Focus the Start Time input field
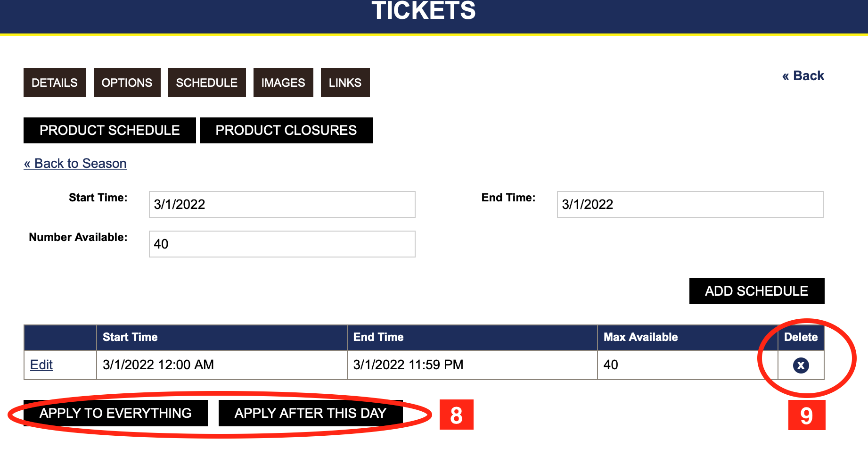The height and width of the screenshot is (465, 868). (282, 204)
